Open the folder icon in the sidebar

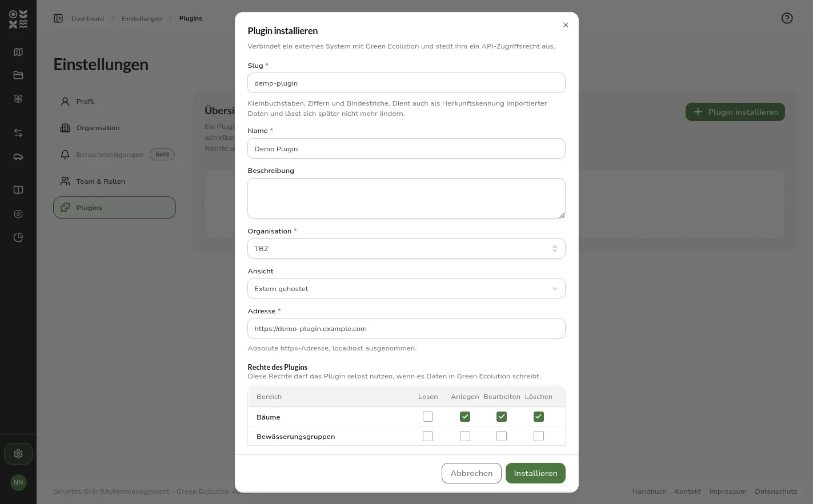coord(18,75)
